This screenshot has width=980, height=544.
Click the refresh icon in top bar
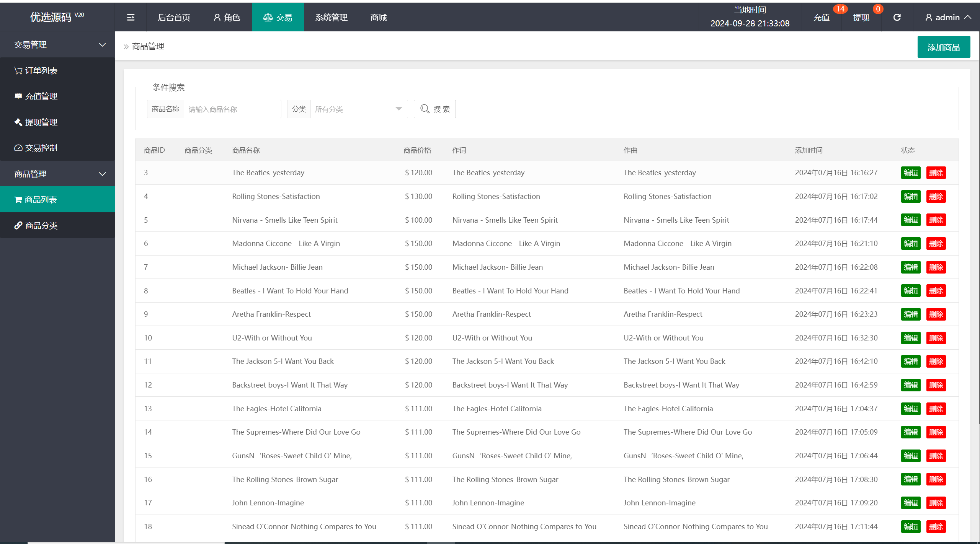tap(897, 17)
